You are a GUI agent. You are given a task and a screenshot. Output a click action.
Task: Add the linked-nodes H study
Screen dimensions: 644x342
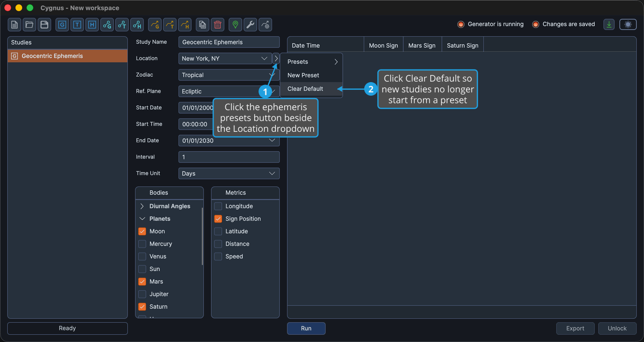(x=137, y=25)
